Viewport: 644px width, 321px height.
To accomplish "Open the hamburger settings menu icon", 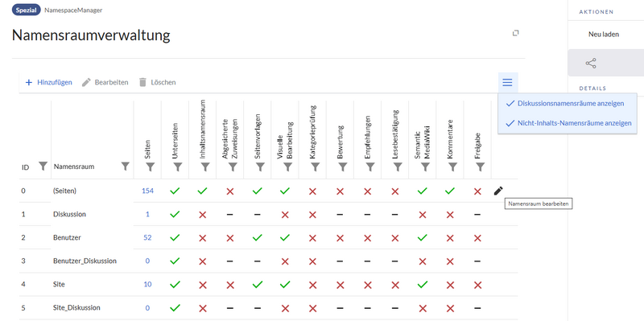I will click(x=508, y=83).
